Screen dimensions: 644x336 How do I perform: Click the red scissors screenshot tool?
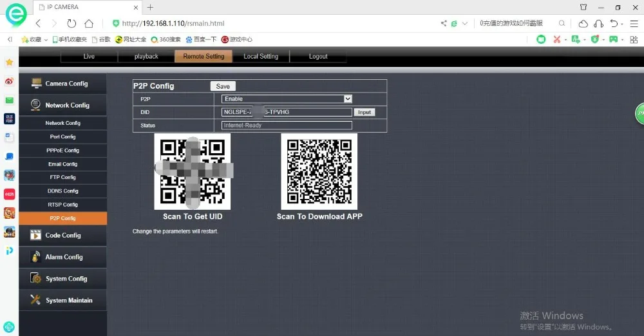(x=556, y=39)
